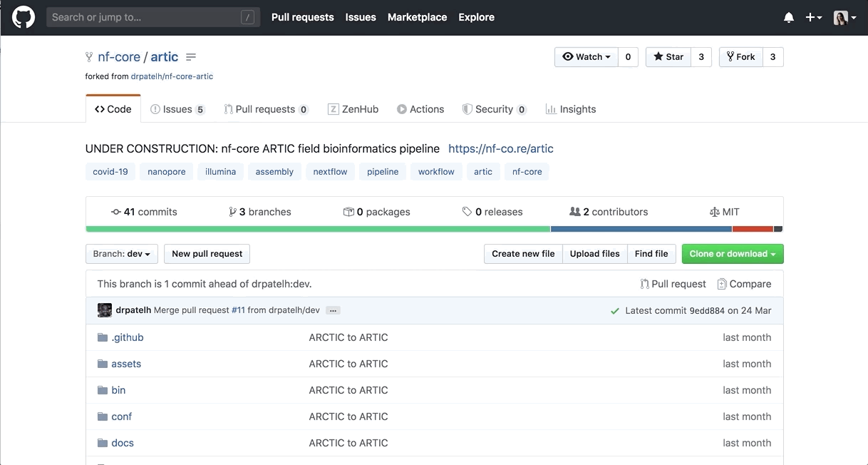Show language breakdown via the green bar
868x465 pixels.
click(x=318, y=229)
